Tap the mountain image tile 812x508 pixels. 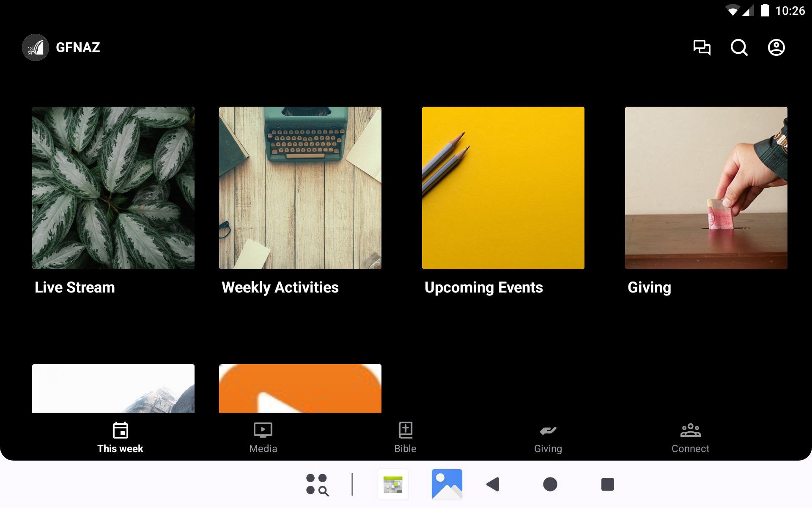pos(113,389)
